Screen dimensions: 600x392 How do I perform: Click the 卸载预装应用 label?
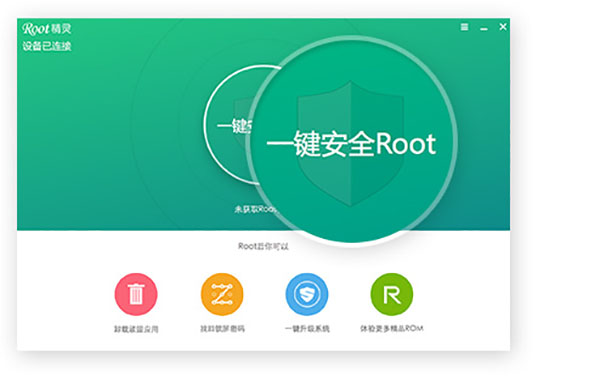(x=136, y=329)
